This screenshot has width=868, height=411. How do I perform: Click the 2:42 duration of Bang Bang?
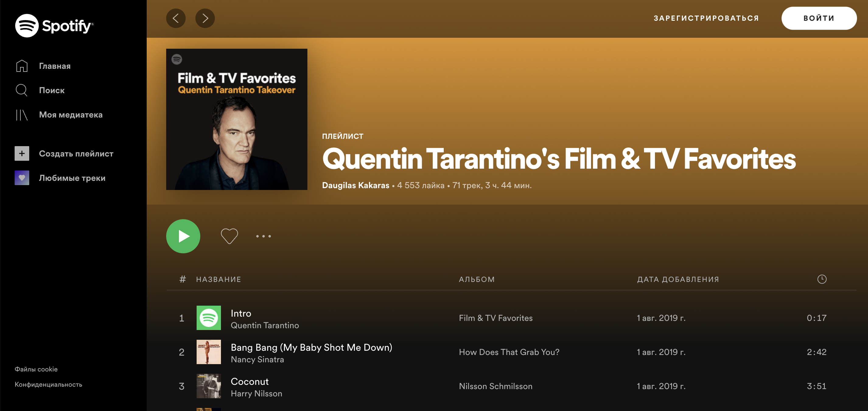pos(817,352)
